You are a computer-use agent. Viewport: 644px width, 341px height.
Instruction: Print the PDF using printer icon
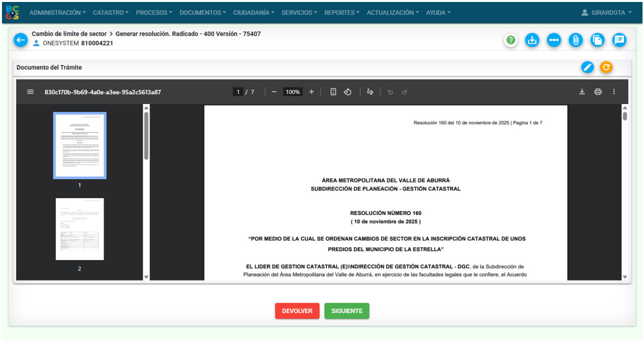pos(598,92)
